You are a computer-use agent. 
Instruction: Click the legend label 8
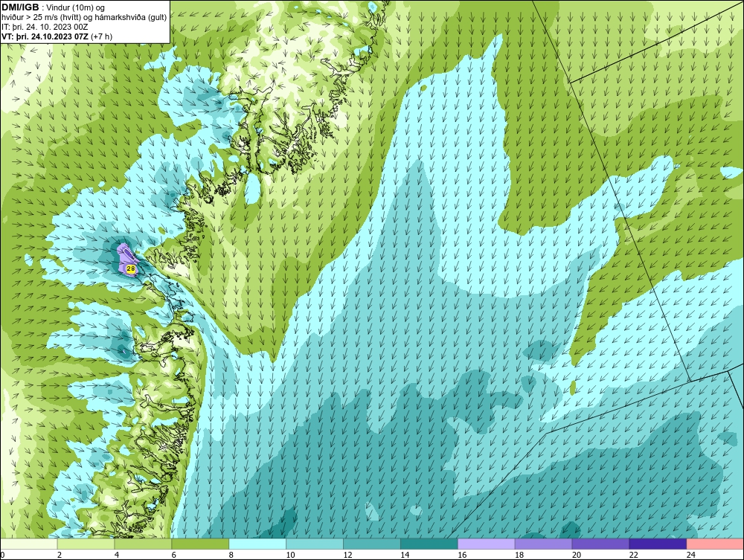tap(231, 555)
